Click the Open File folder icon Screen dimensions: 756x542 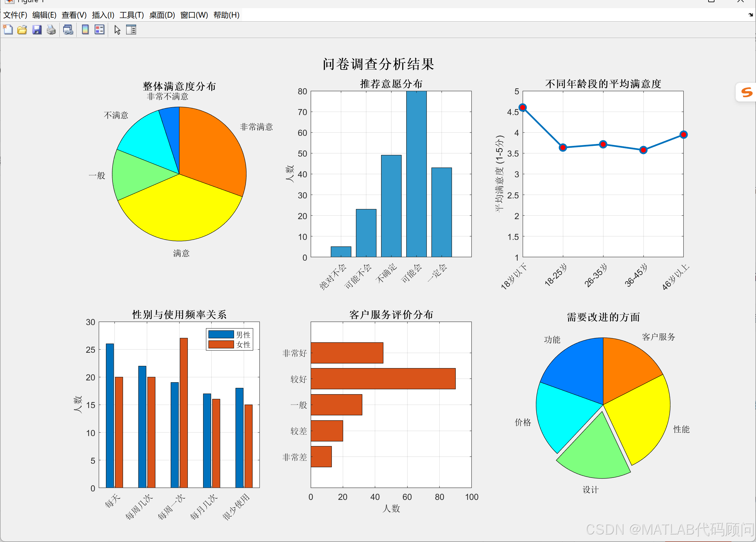click(x=22, y=30)
